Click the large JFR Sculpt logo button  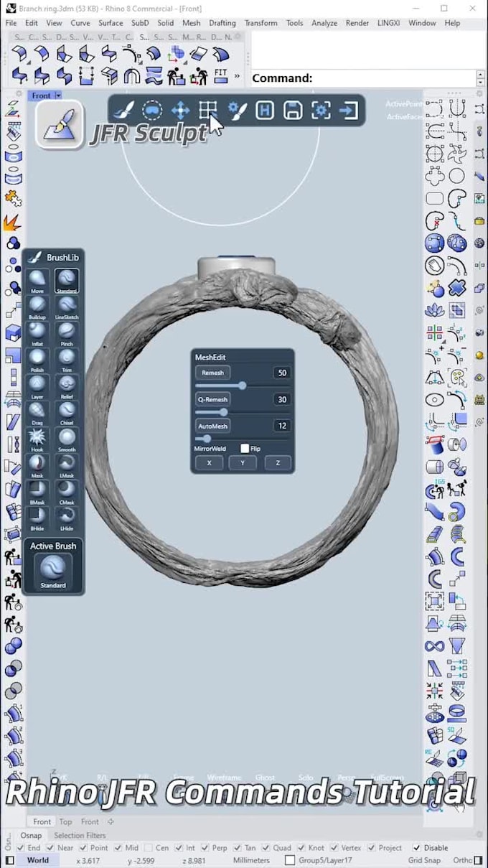coord(60,125)
